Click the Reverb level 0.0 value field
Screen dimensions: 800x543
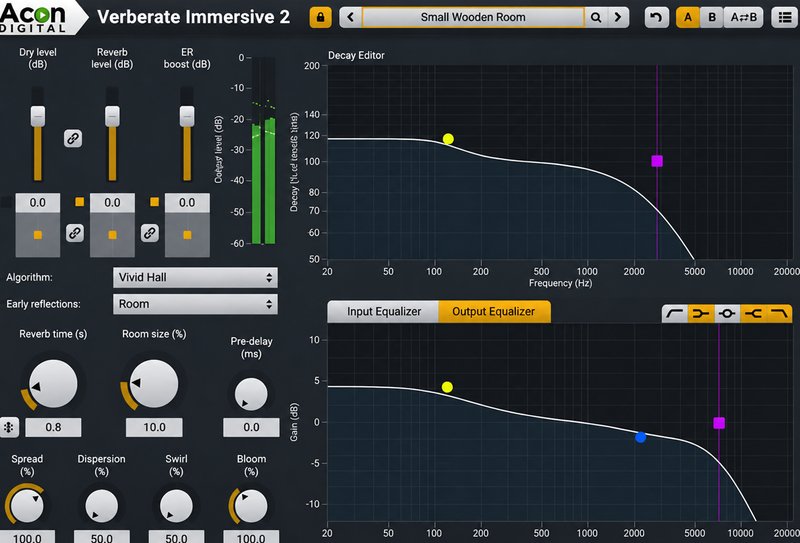pos(112,203)
